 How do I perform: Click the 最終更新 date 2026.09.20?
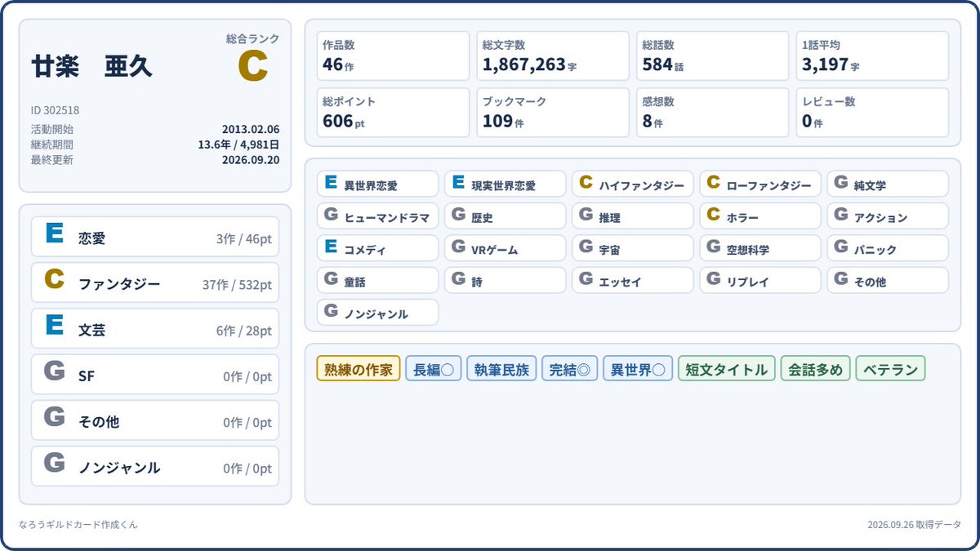251,160
